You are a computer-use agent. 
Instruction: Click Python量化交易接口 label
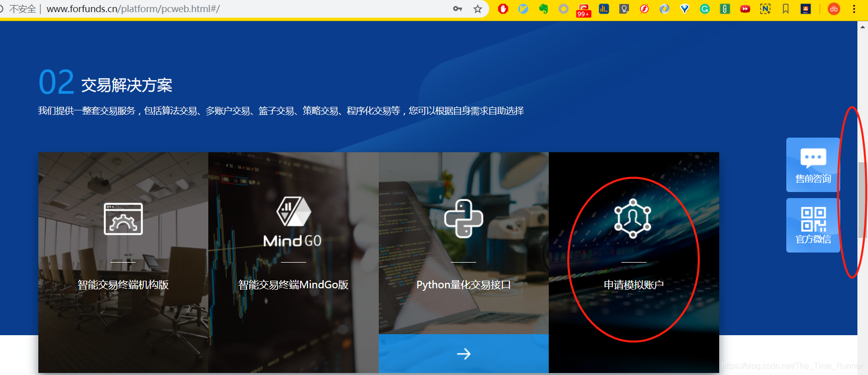pos(464,285)
